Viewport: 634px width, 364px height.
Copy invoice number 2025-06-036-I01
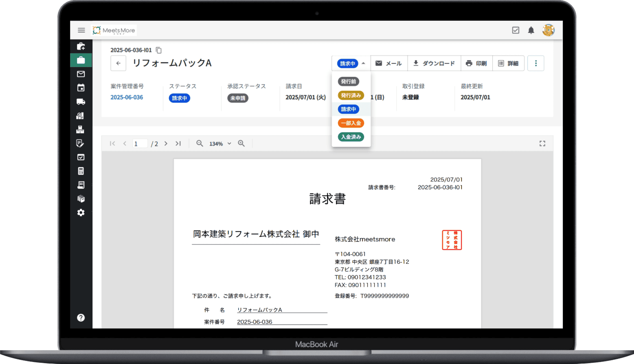[x=159, y=50]
